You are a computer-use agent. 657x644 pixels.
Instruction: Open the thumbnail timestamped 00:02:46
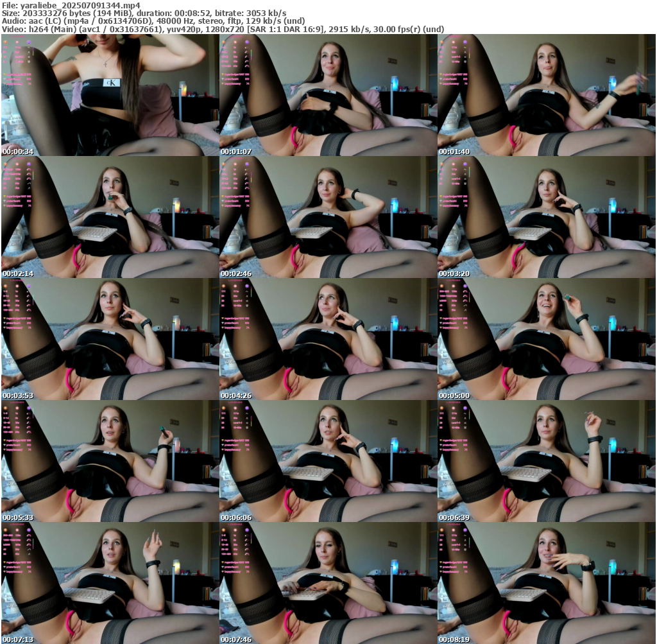(x=328, y=217)
